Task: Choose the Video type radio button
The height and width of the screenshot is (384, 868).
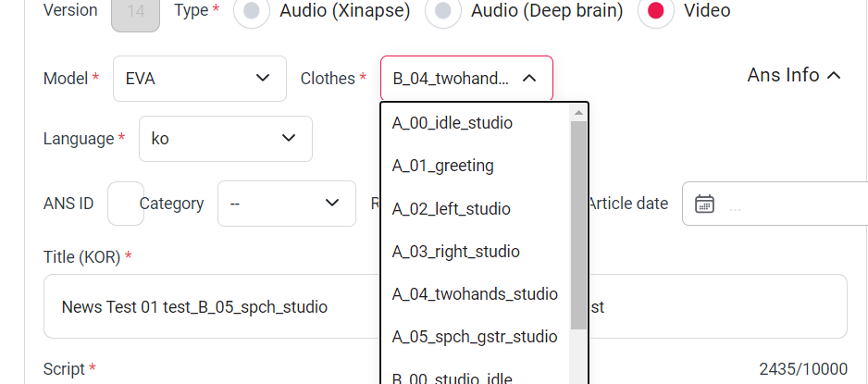Action: click(x=655, y=11)
